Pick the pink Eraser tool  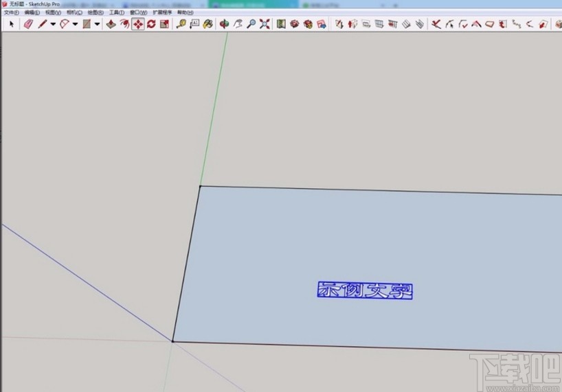(x=28, y=24)
